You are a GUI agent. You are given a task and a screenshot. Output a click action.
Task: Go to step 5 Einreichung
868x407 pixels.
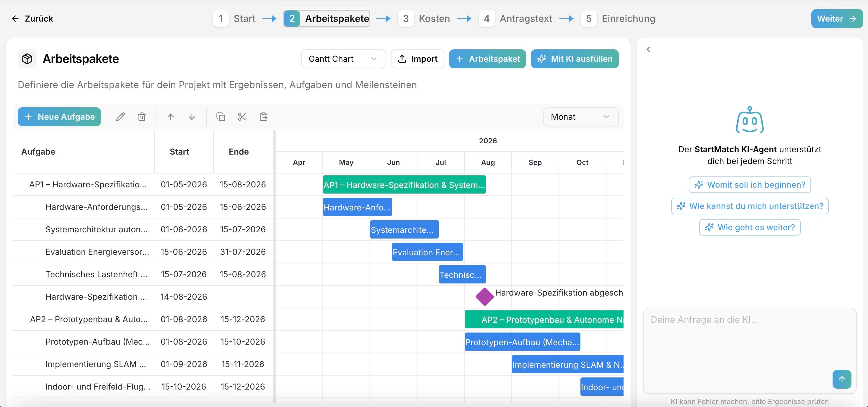(618, 19)
